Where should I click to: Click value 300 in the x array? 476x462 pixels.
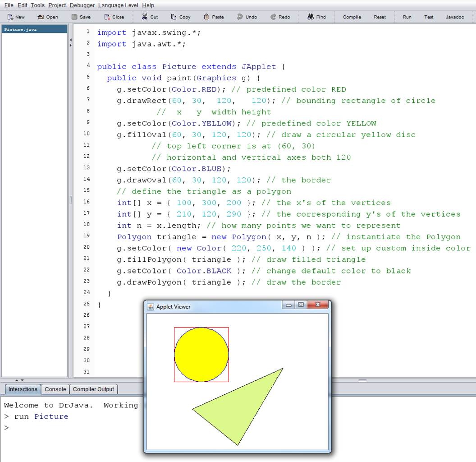point(209,203)
